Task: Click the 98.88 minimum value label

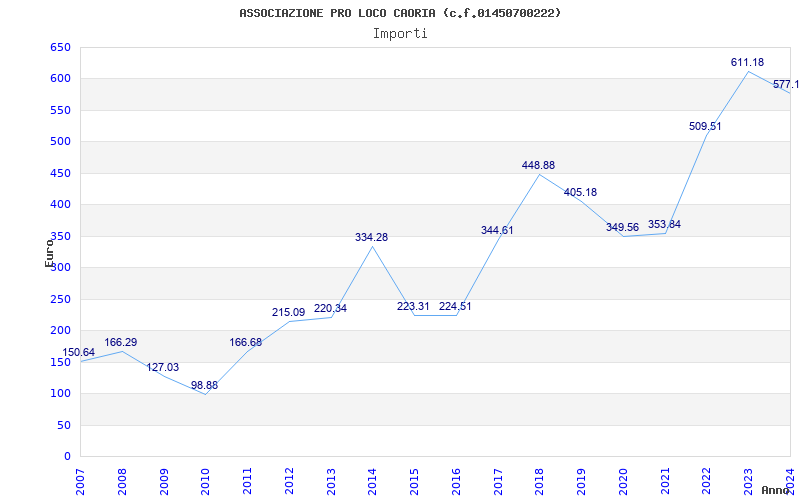Action: pyautogui.click(x=205, y=385)
